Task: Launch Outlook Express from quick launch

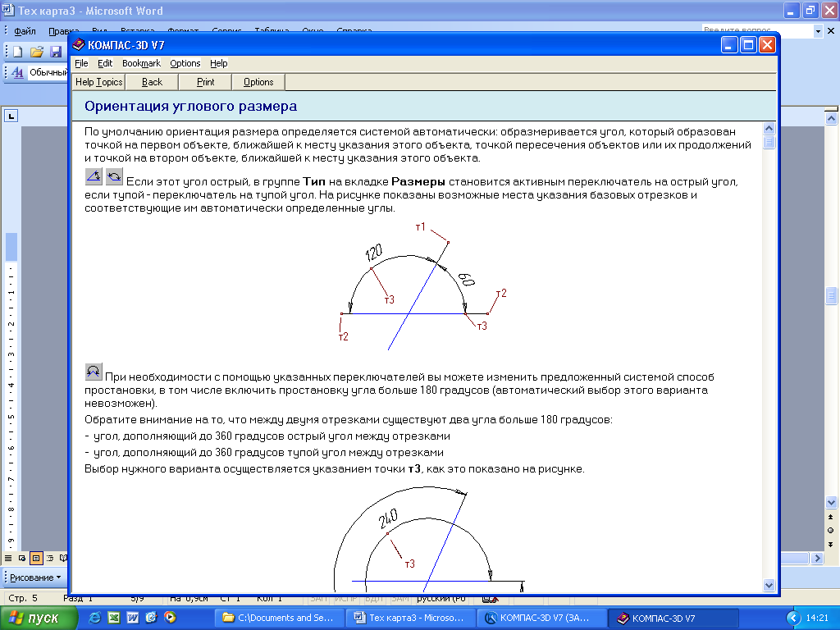Action: 151,618
